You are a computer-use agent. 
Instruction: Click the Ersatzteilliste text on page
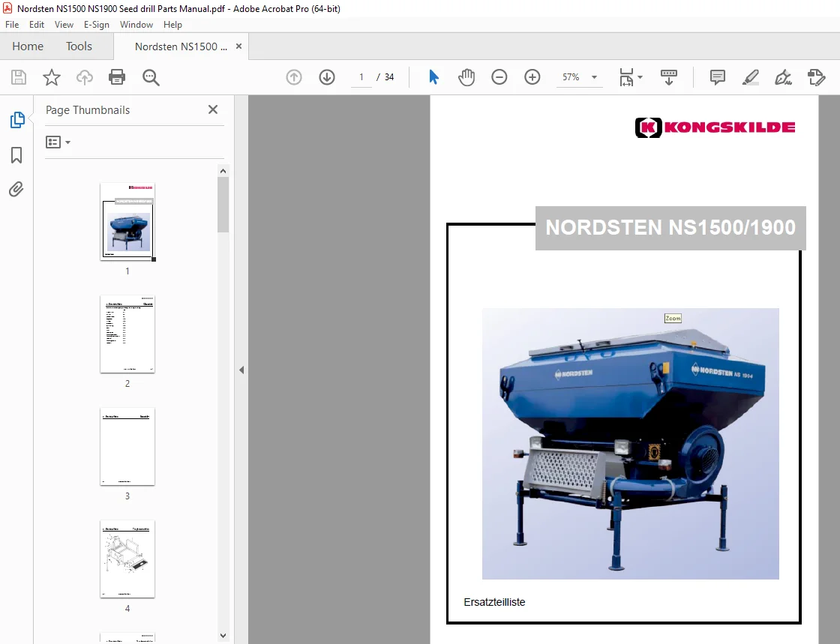pyautogui.click(x=494, y=602)
